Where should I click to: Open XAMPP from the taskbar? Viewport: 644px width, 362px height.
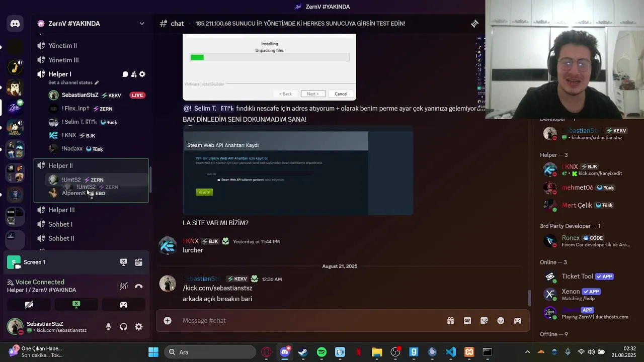[469, 352]
